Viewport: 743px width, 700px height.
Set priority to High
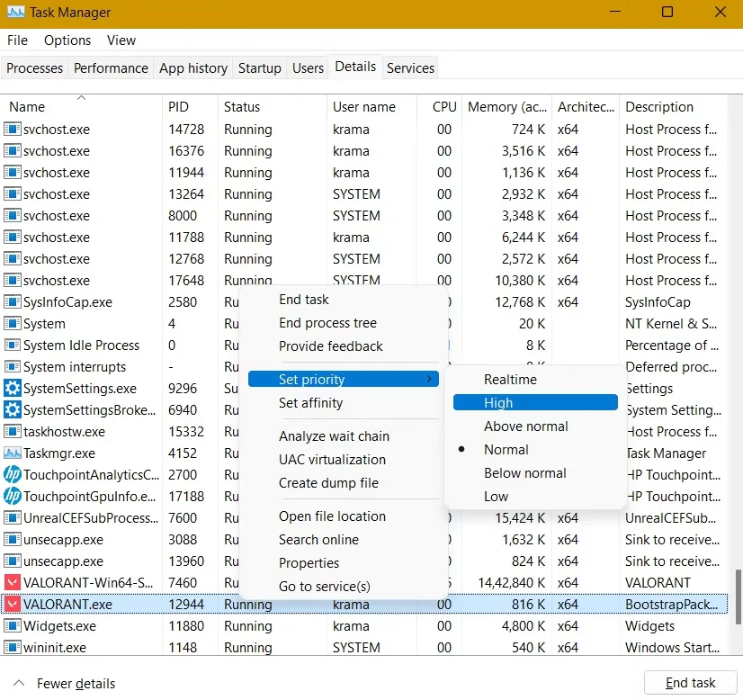pos(498,403)
